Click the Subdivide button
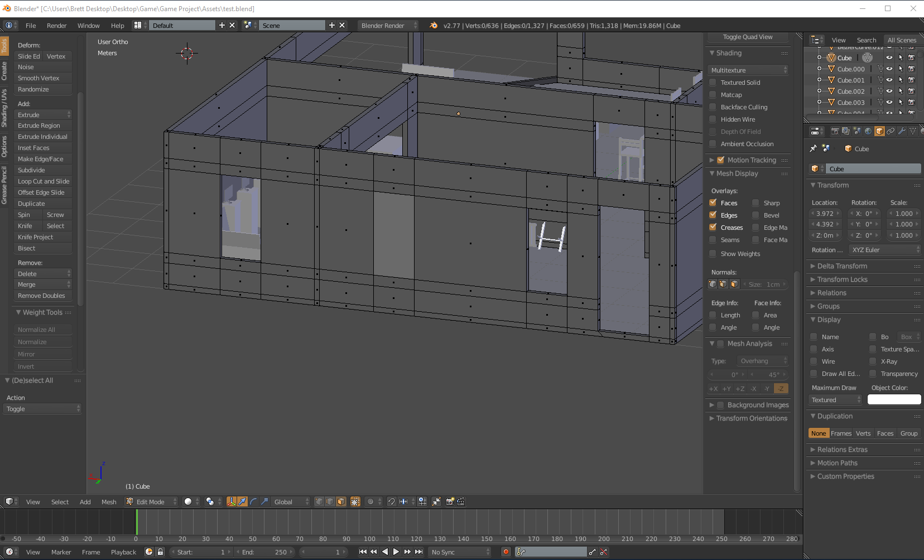This screenshot has height=560, width=924. [x=43, y=170]
